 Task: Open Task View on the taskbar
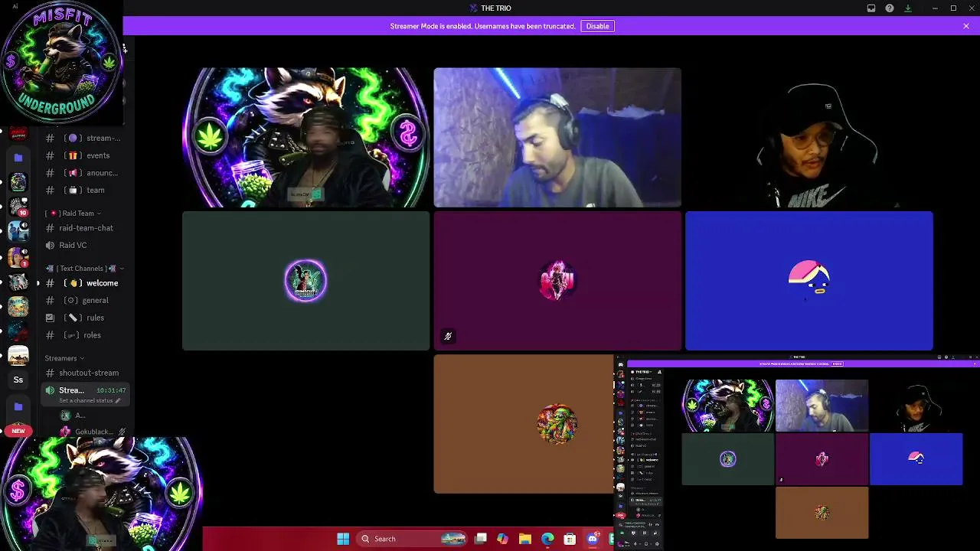[x=480, y=539]
